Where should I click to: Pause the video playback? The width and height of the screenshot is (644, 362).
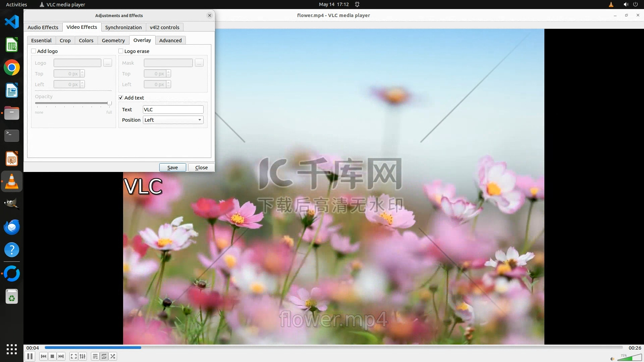point(30,356)
